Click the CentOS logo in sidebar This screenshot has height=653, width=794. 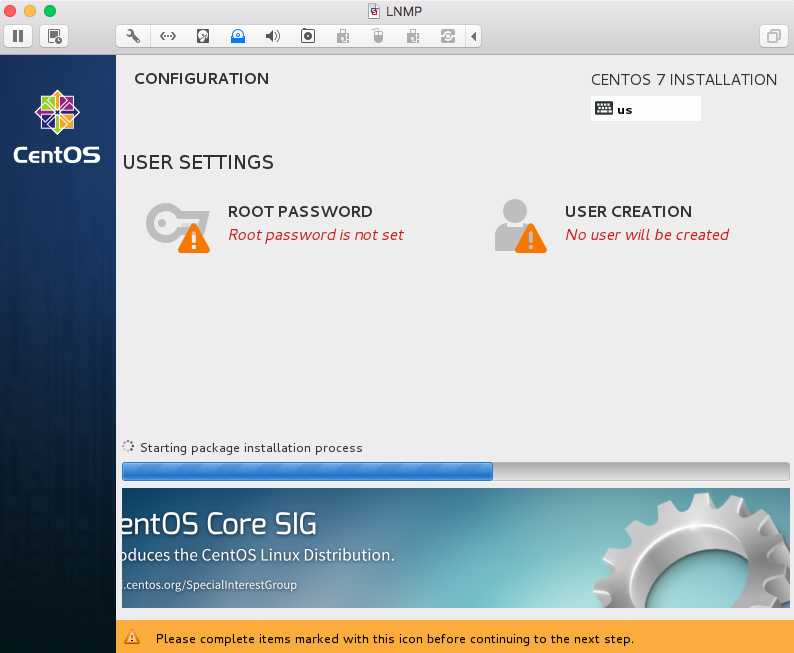57,127
